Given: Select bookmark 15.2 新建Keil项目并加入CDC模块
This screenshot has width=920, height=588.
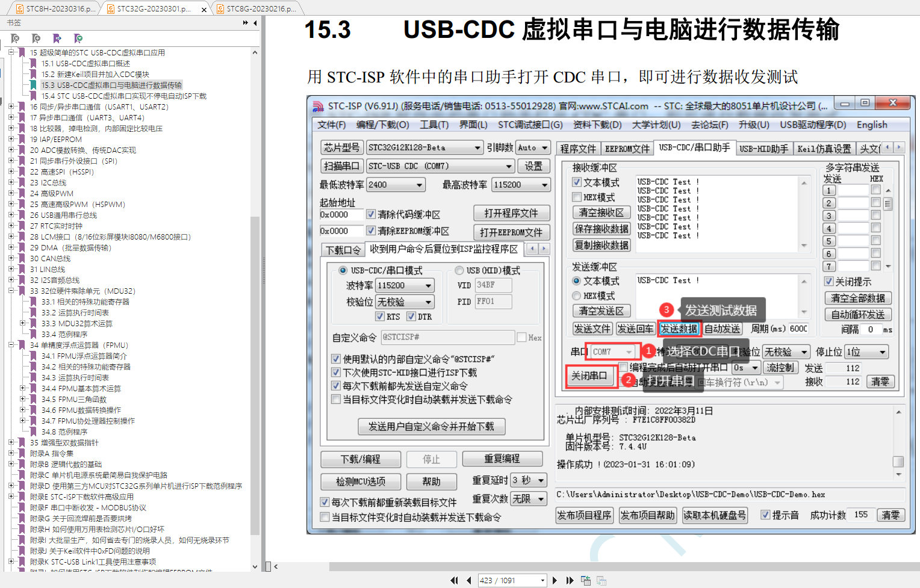Looking at the screenshot, I should tap(95, 74).
